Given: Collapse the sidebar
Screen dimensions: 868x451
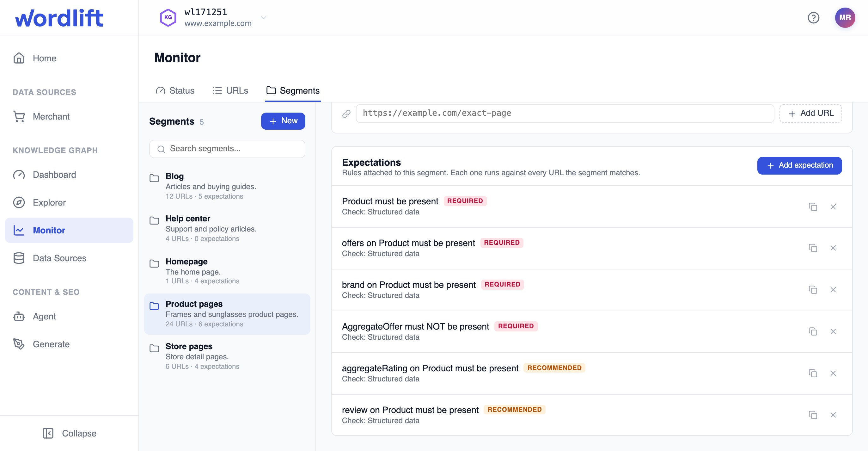Looking at the screenshot, I should coord(70,433).
